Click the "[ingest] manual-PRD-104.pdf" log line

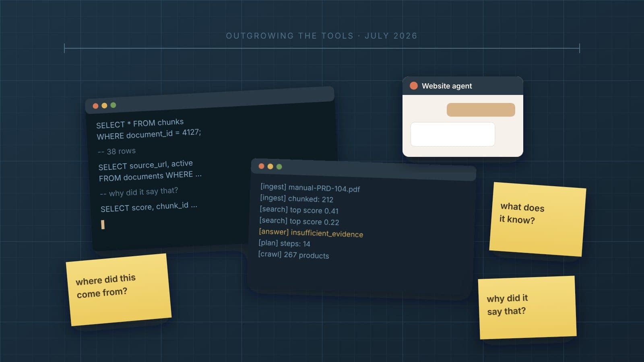pyautogui.click(x=310, y=188)
